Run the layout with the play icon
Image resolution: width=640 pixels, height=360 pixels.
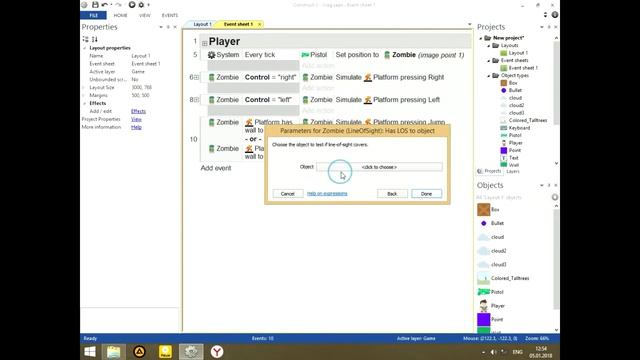(132, 4)
